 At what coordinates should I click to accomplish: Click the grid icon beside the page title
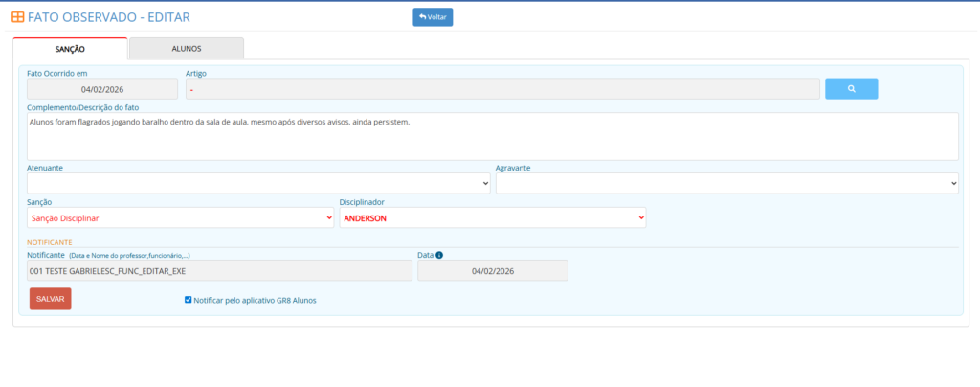click(x=18, y=16)
